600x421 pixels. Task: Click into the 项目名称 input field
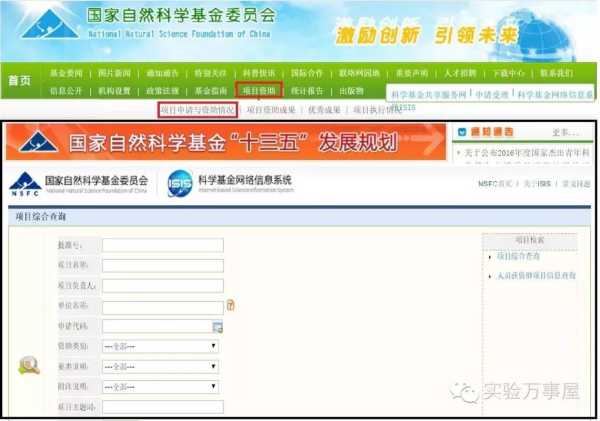pos(163,265)
